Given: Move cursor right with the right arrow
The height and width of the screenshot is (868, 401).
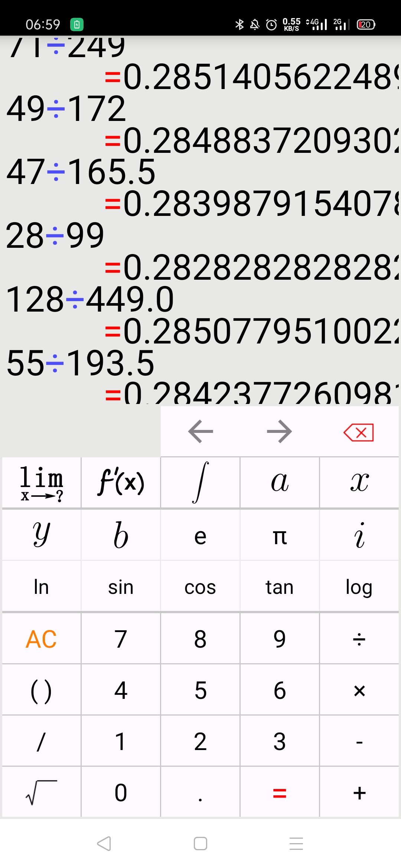Looking at the screenshot, I should point(280,431).
